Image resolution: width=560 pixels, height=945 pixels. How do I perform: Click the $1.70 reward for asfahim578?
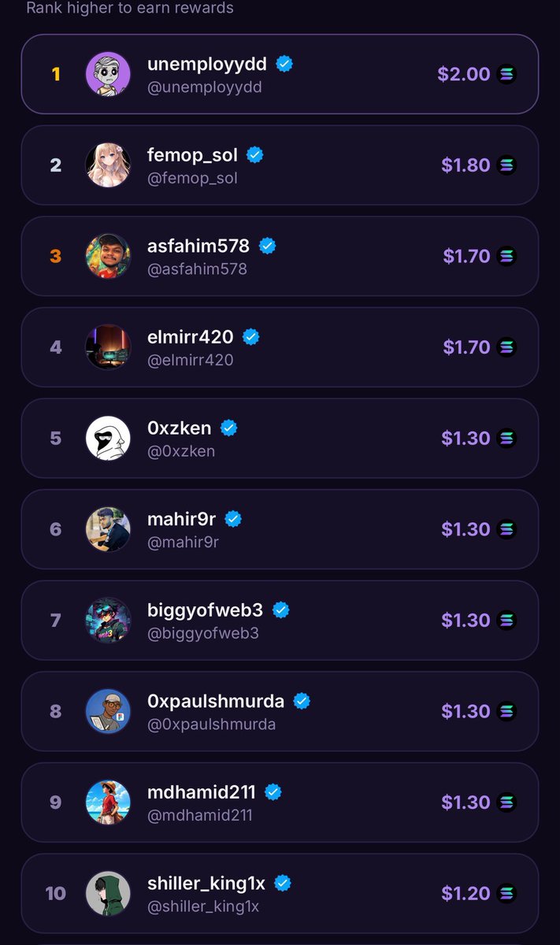(x=466, y=256)
